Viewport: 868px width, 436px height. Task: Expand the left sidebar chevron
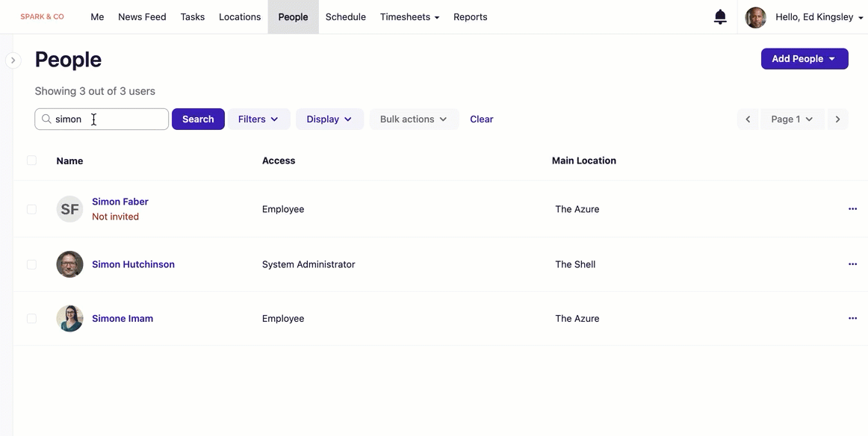point(13,60)
